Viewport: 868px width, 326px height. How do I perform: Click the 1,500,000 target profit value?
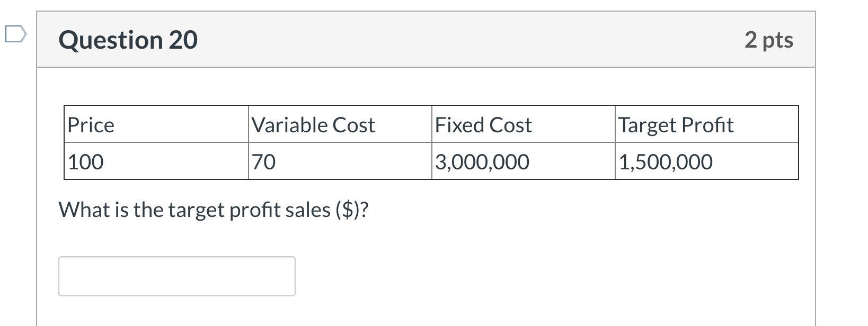pyautogui.click(x=665, y=161)
